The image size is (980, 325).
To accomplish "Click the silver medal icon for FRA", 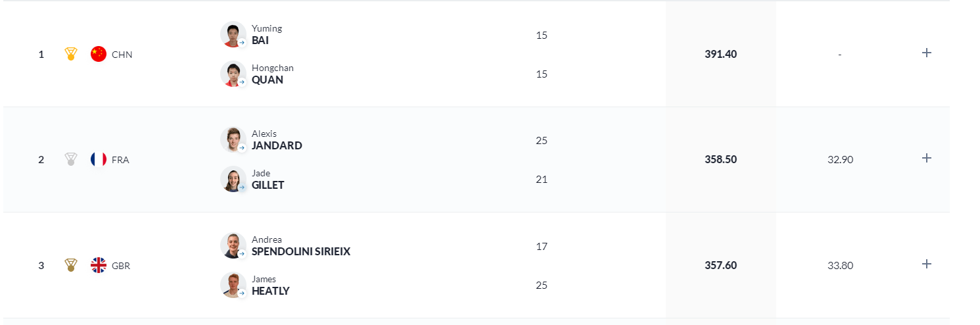I will [x=71, y=159].
